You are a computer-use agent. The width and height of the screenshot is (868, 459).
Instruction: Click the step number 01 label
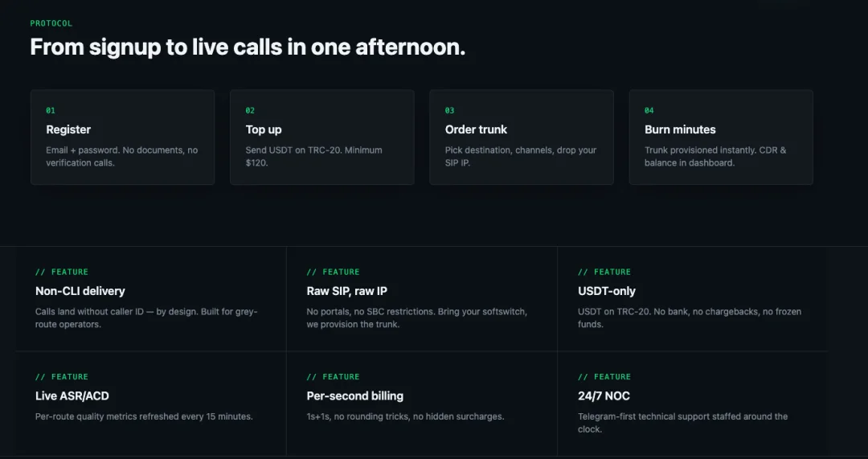(x=51, y=111)
